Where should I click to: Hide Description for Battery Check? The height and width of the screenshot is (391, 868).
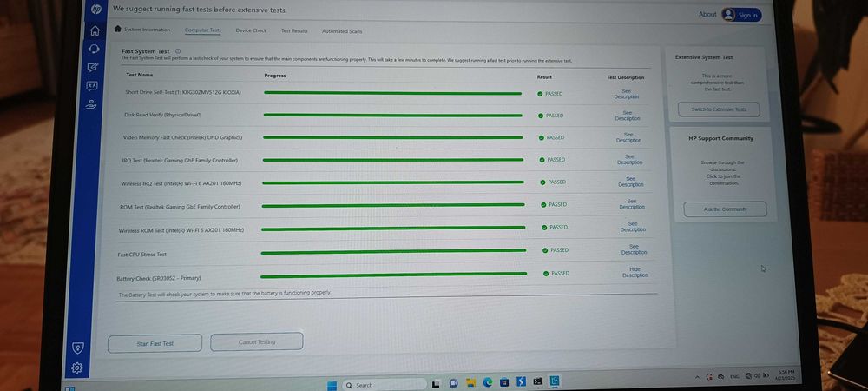tap(635, 273)
